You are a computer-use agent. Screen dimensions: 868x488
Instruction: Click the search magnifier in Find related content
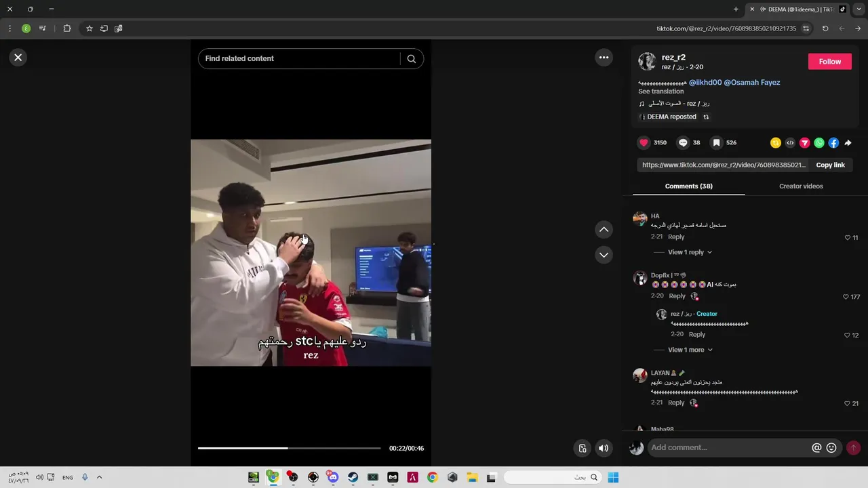tap(411, 59)
